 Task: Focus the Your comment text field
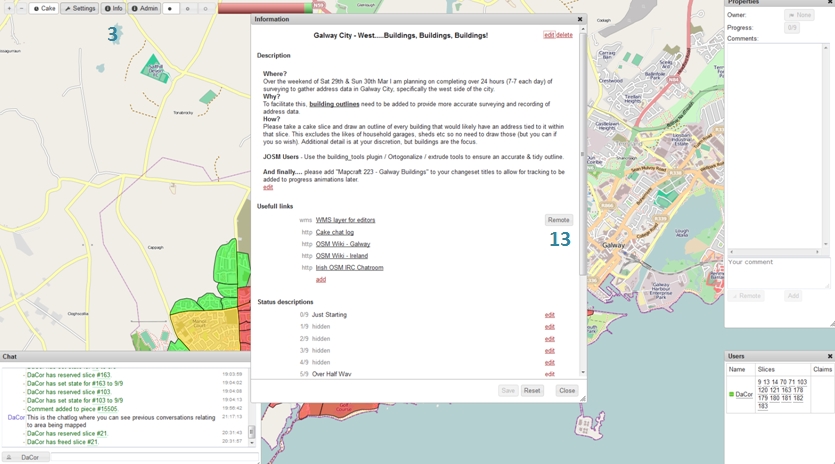coord(778,273)
